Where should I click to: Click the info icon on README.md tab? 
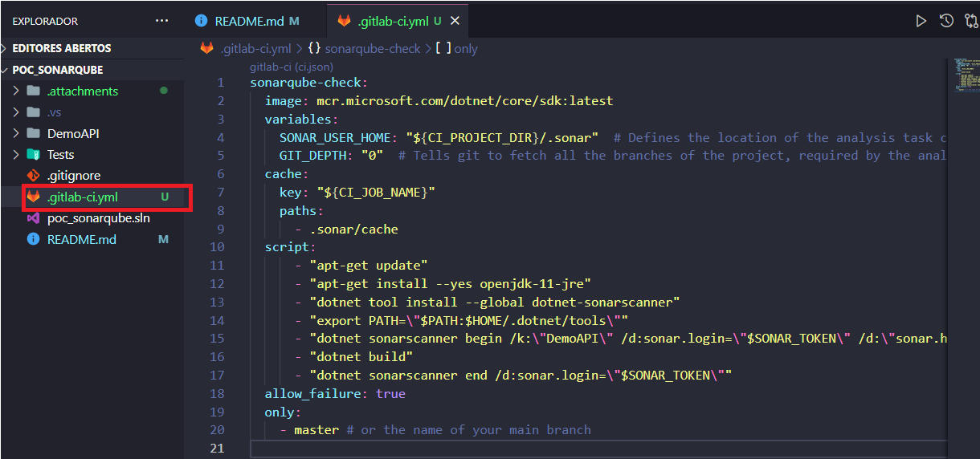pos(201,21)
